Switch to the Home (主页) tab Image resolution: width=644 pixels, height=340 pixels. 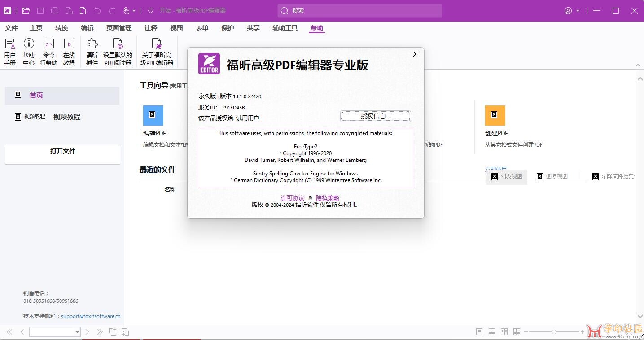click(x=36, y=28)
